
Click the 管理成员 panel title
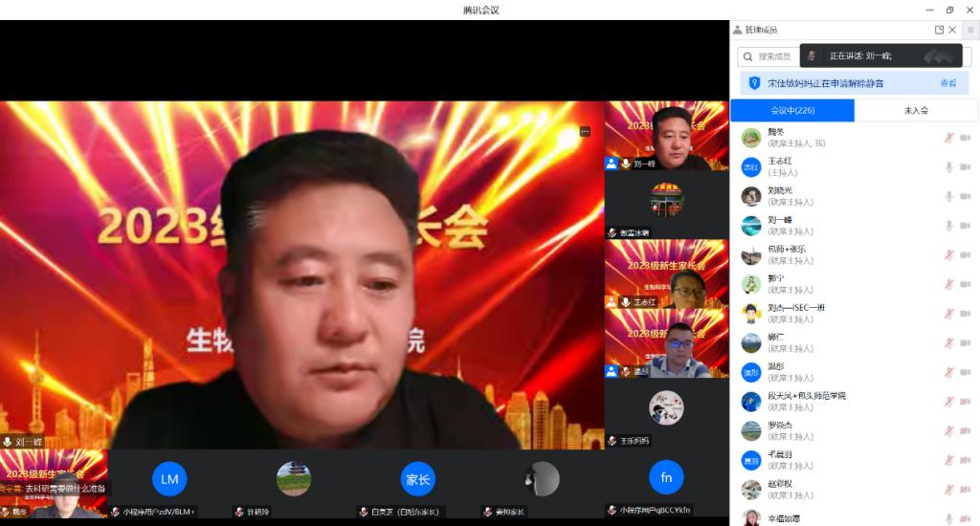click(x=761, y=30)
